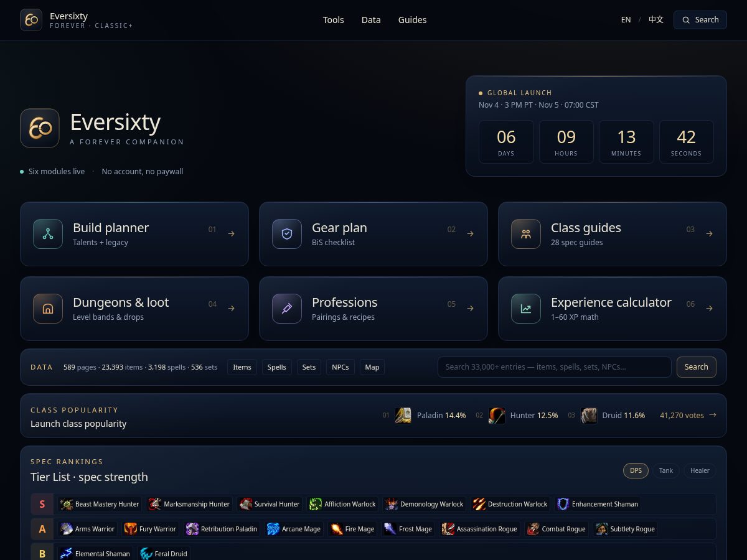Click the Fury Warrior spec icon
747x560 pixels.
click(131, 529)
